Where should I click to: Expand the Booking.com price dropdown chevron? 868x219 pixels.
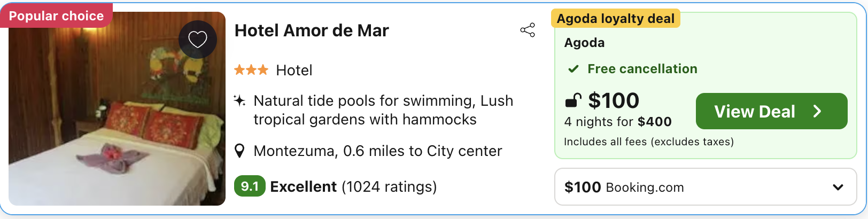pos(838,187)
